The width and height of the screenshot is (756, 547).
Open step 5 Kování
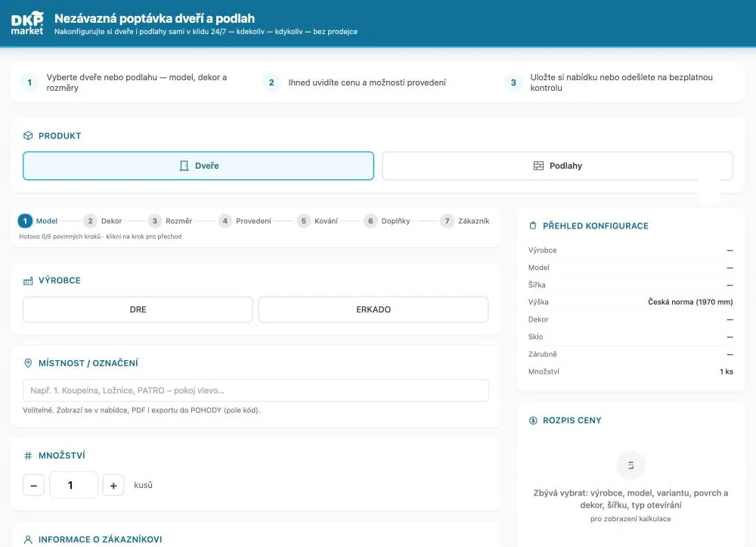coord(318,221)
